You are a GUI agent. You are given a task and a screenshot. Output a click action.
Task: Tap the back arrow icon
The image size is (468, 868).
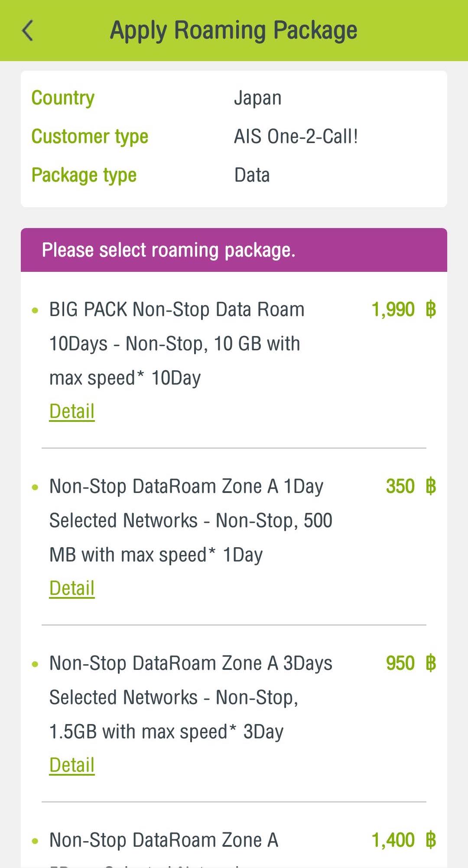[28, 31]
